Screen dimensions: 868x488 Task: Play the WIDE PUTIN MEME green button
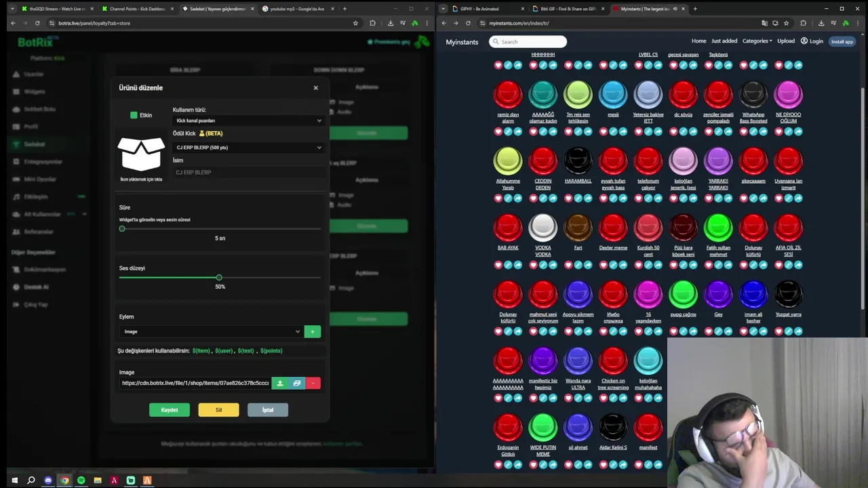[x=543, y=428]
